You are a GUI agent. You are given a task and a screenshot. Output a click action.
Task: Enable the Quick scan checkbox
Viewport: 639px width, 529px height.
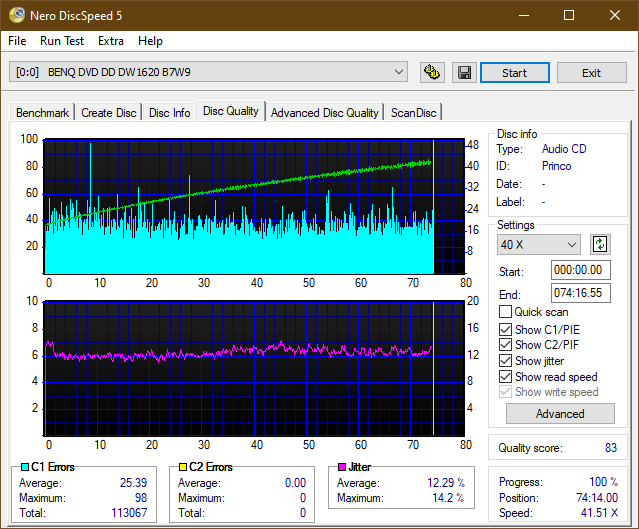tap(506, 312)
